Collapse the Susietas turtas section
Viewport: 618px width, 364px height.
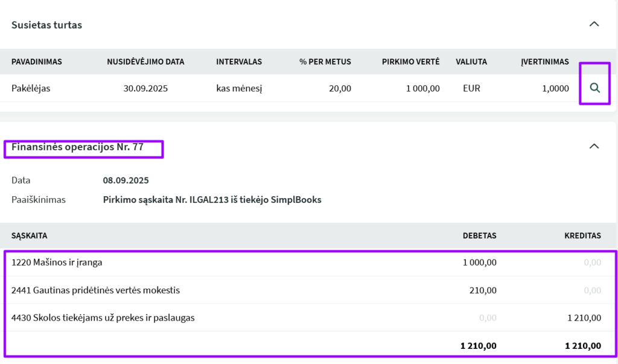tap(594, 24)
